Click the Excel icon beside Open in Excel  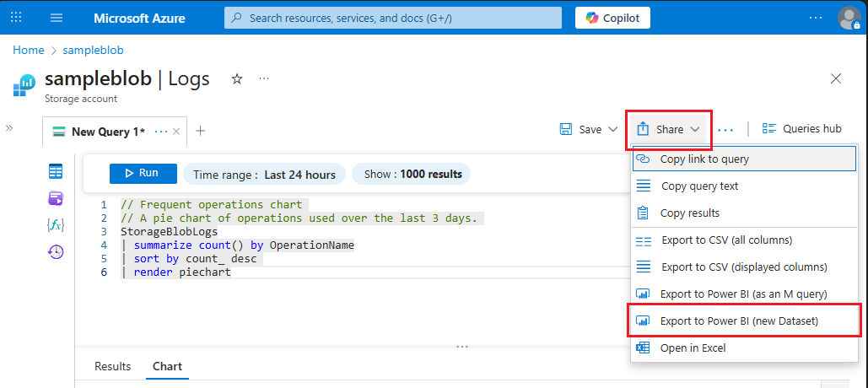(643, 348)
